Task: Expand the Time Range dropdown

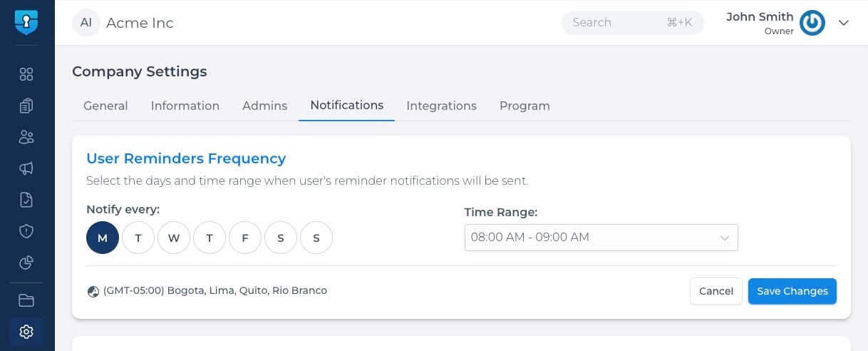Action: click(601, 238)
